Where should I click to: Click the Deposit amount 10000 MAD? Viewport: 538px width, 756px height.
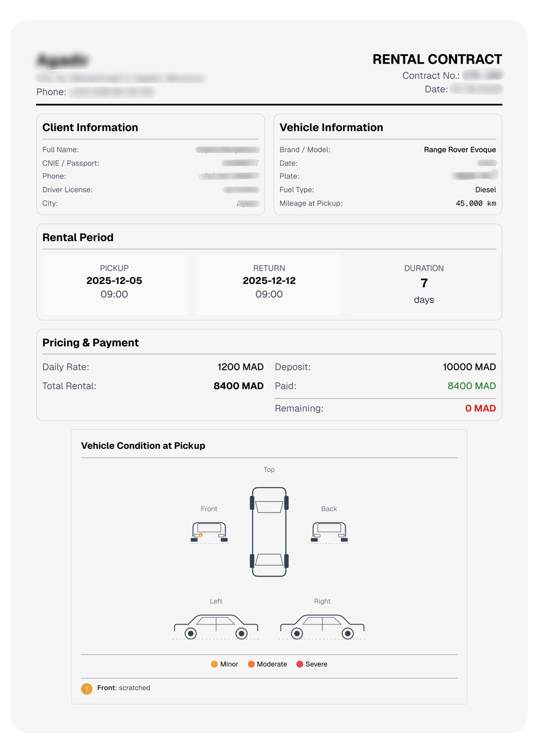point(469,367)
